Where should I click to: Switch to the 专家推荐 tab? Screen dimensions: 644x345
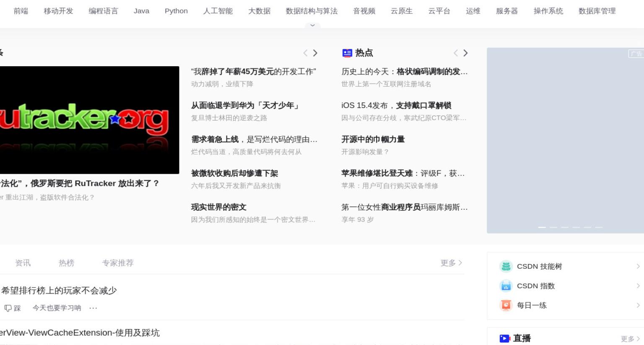(x=118, y=263)
